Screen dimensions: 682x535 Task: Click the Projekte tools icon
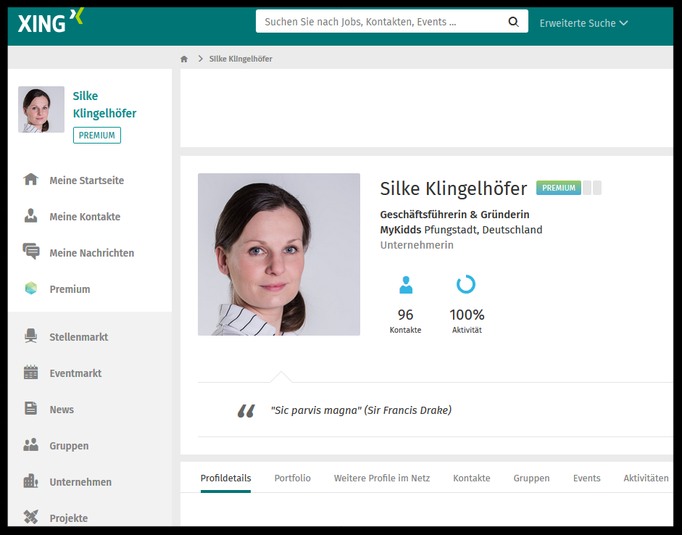[31, 517]
